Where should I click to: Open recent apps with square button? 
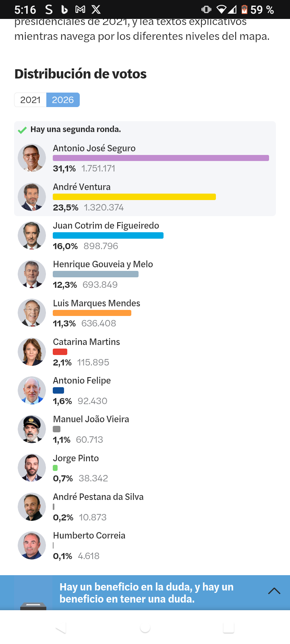228,627
